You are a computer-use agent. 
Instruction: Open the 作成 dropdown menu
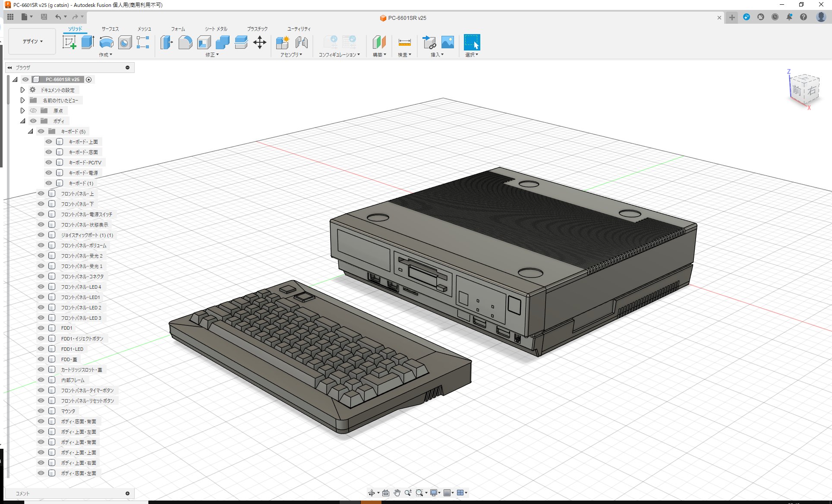[x=106, y=54]
